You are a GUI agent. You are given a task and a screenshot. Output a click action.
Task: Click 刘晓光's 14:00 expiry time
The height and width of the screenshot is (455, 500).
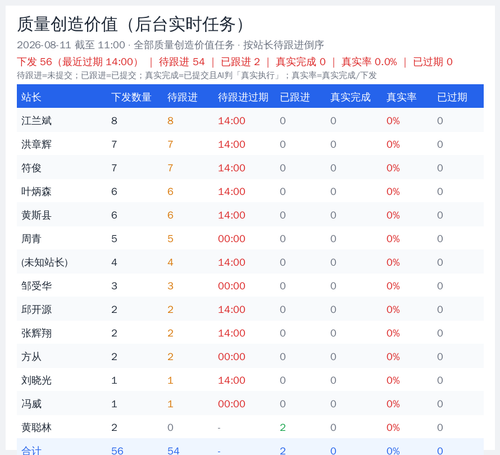(x=231, y=380)
